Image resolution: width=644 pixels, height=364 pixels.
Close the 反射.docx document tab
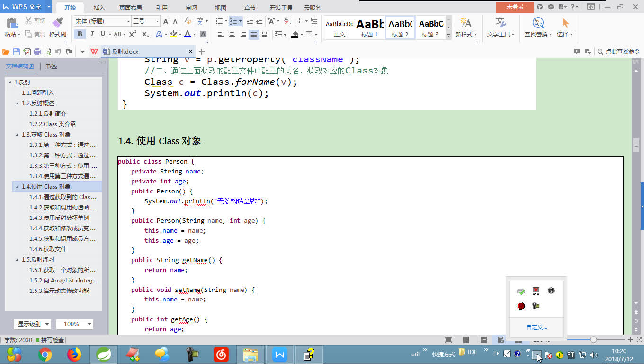(x=191, y=51)
